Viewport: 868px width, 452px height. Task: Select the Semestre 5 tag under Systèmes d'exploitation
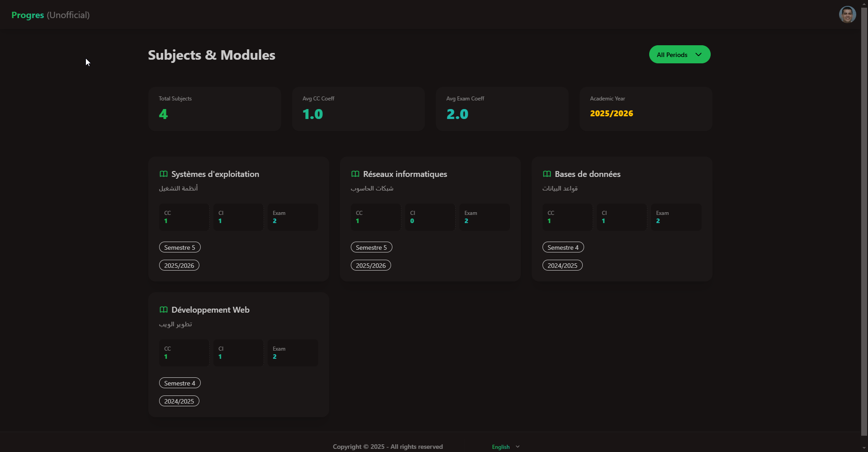[x=179, y=247]
